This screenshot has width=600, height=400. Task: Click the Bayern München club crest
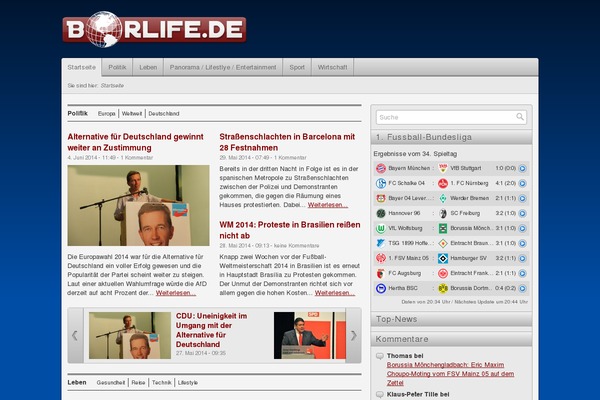[381, 168]
